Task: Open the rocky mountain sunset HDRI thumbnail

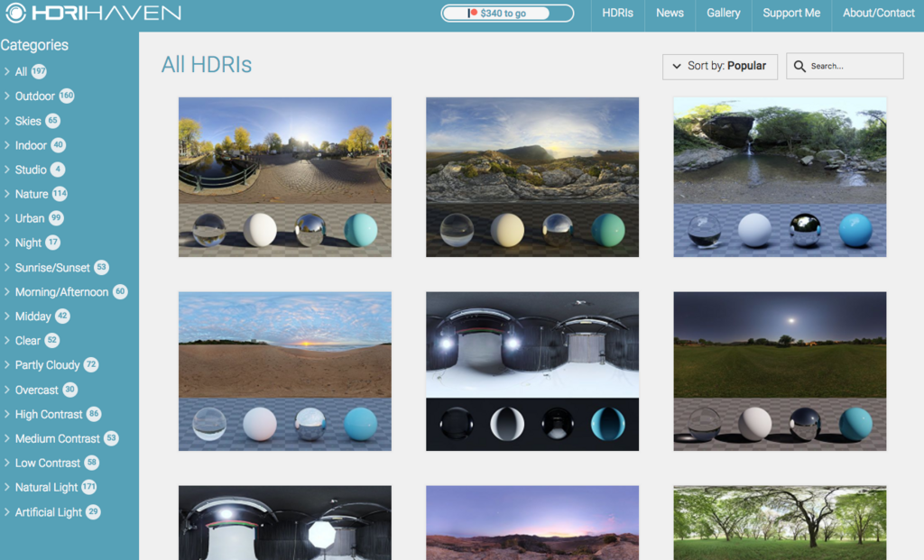Action: click(x=532, y=177)
